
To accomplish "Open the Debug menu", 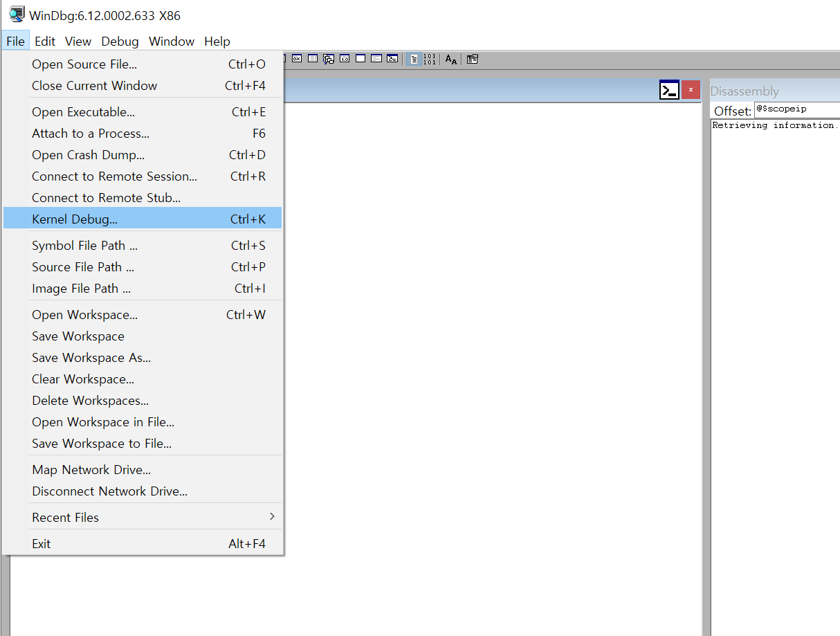I will tap(120, 41).
